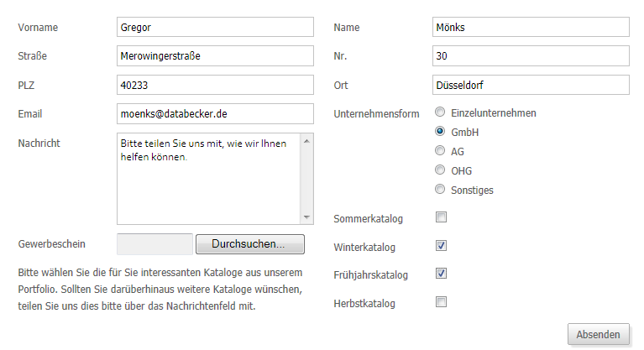644x350 pixels.
Task: Check the Herbstkatalog checkbox
Action: 441,302
